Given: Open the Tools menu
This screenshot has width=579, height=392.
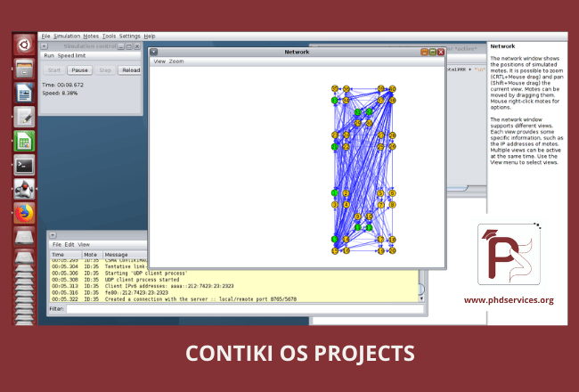Looking at the screenshot, I should [109, 37].
